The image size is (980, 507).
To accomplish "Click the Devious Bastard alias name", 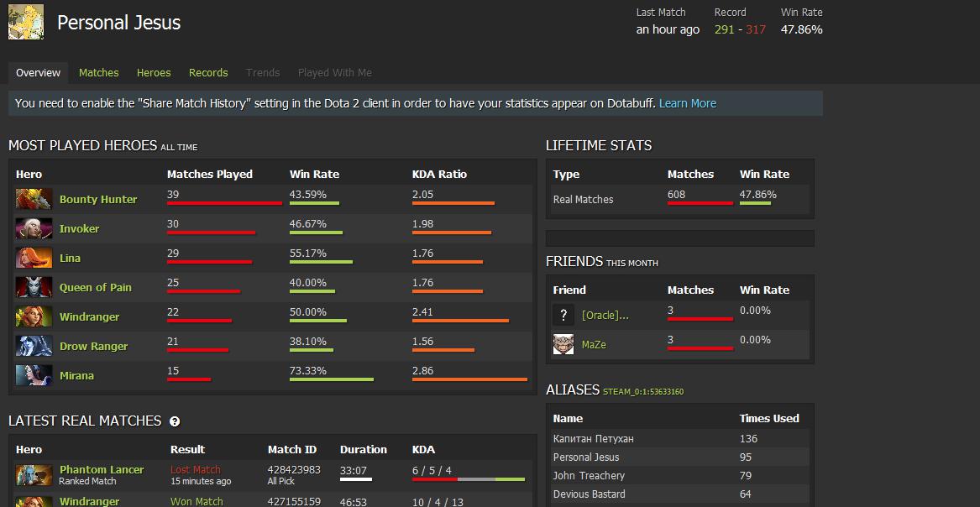I will coord(589,494).
